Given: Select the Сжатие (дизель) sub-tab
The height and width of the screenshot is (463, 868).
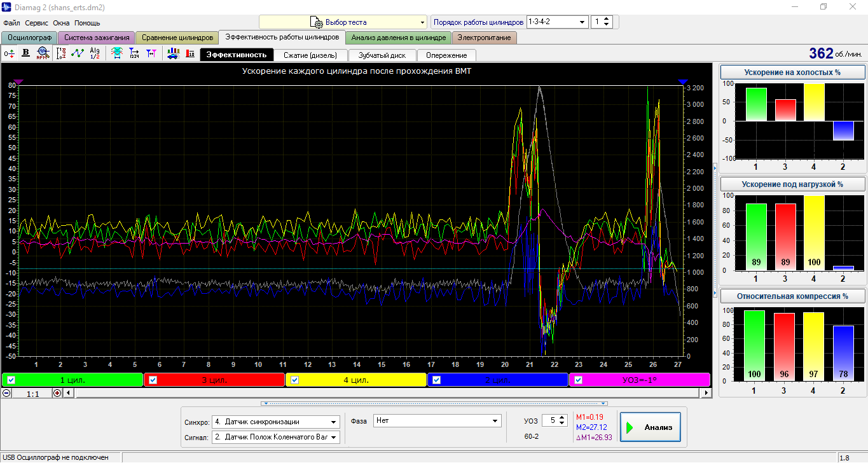Looking at the screenshot, I should 311,55.
